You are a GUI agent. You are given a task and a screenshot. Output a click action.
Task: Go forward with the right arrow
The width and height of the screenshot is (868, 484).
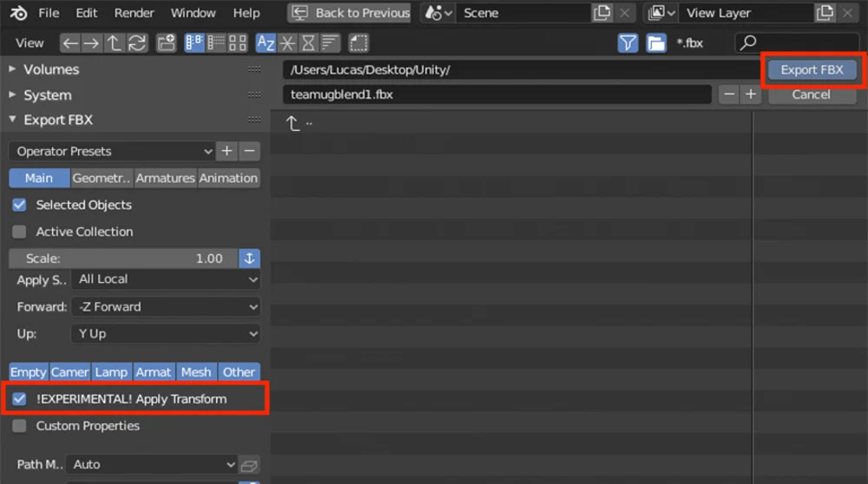(x=91, y=43)
